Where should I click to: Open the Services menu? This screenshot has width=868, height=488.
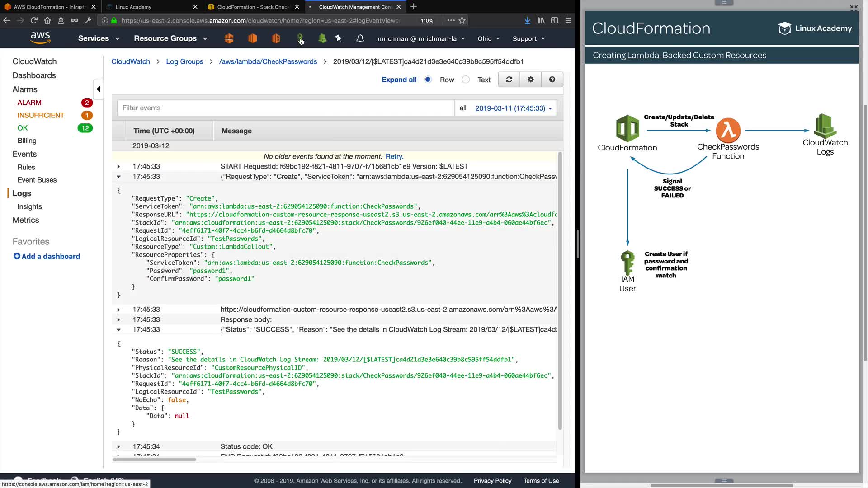coord(99,38)
